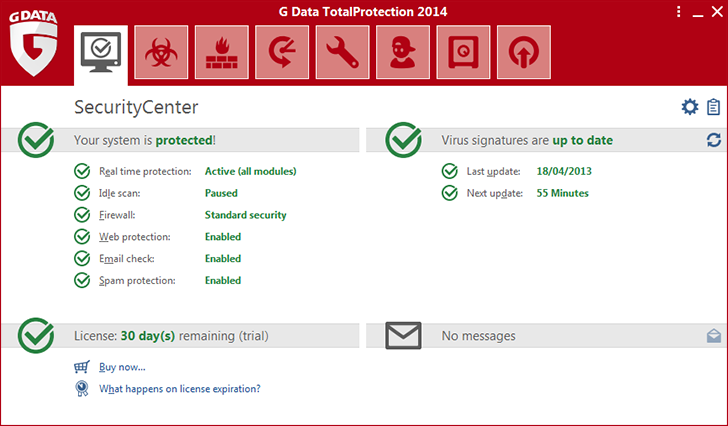Refresh virus signatures with update icon
728x426 pixels.
point(713,141)
